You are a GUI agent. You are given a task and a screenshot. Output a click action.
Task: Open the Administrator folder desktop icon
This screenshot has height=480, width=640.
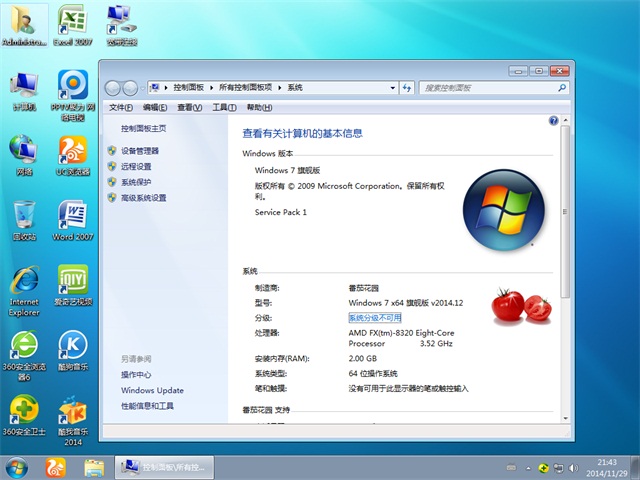pyautogui.click(x=24, y=25)
